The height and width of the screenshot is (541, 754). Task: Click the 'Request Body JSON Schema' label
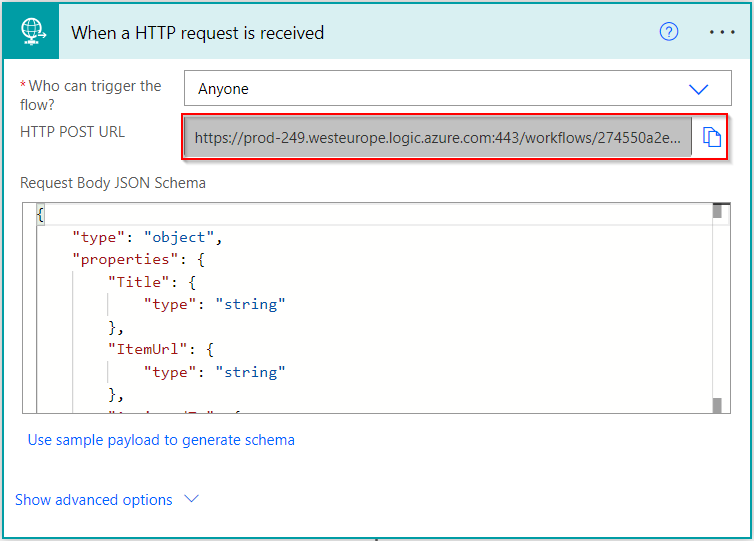(x=113, y=183)
